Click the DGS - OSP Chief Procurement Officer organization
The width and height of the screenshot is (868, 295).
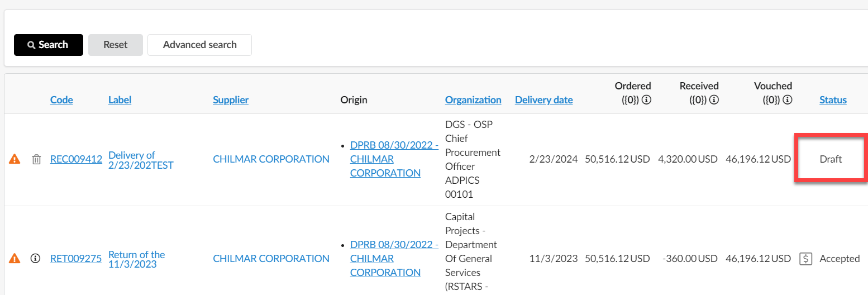coord(473,159)
